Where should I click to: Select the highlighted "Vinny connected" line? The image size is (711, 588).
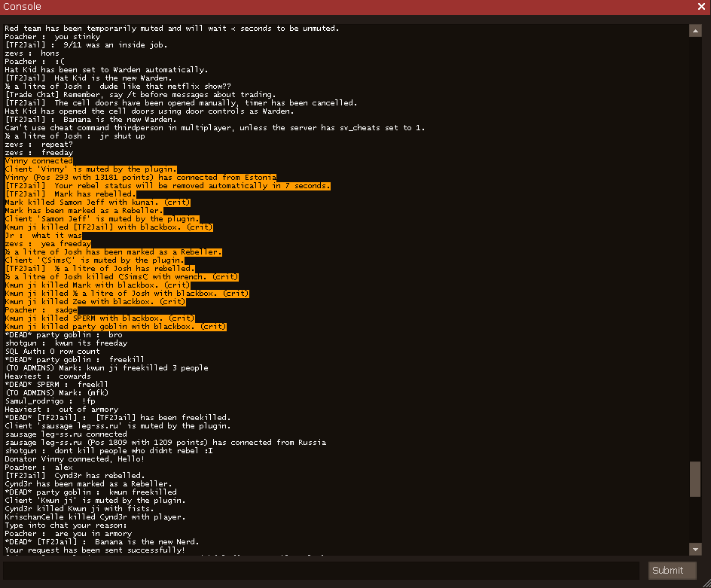(39, 161)
